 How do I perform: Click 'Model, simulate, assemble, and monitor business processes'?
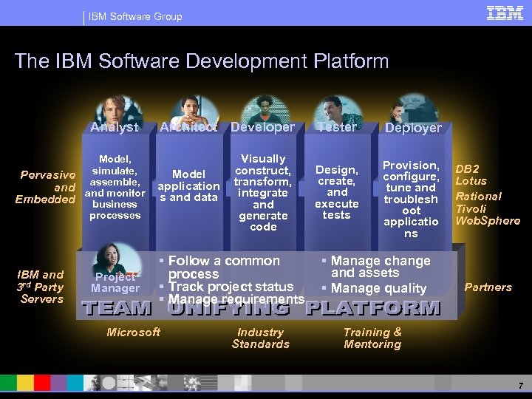[115, 187]
